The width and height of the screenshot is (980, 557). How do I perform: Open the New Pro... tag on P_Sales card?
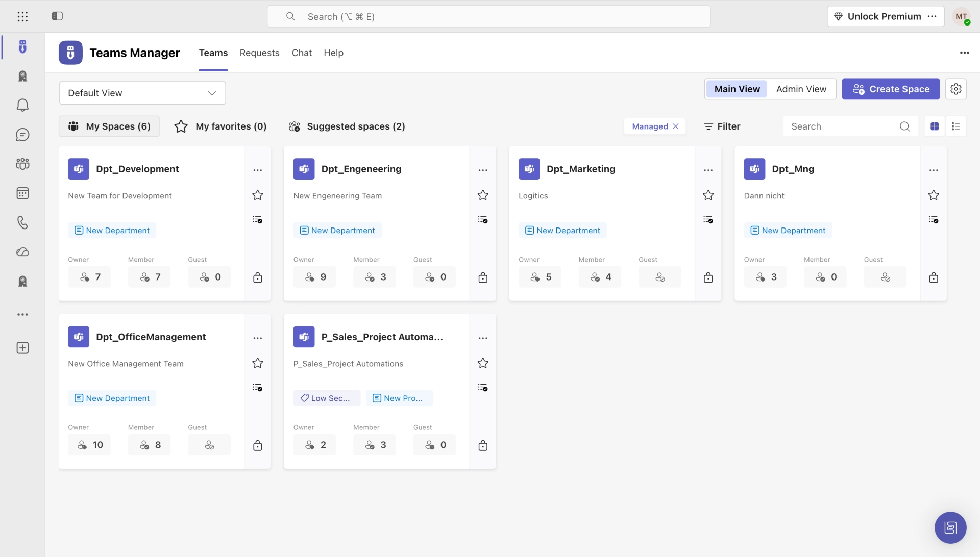[399, 398]
